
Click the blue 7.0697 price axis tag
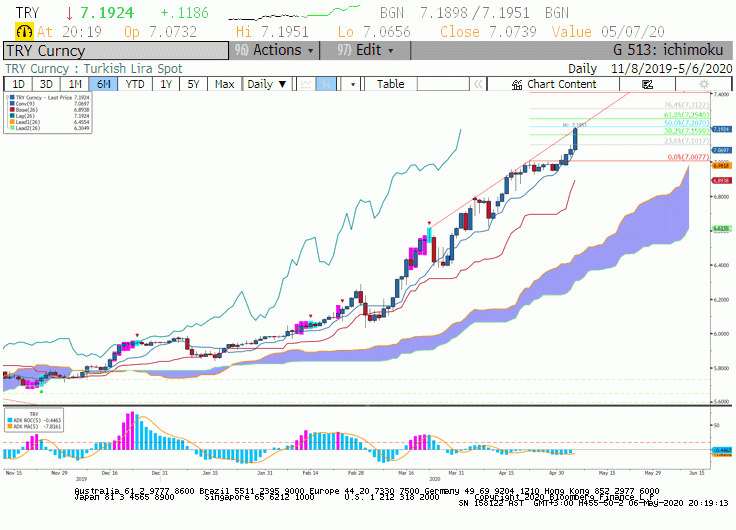click(722, 150)
